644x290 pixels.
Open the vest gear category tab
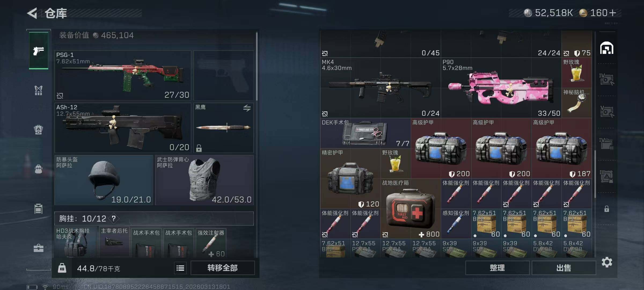pos(39,90)
